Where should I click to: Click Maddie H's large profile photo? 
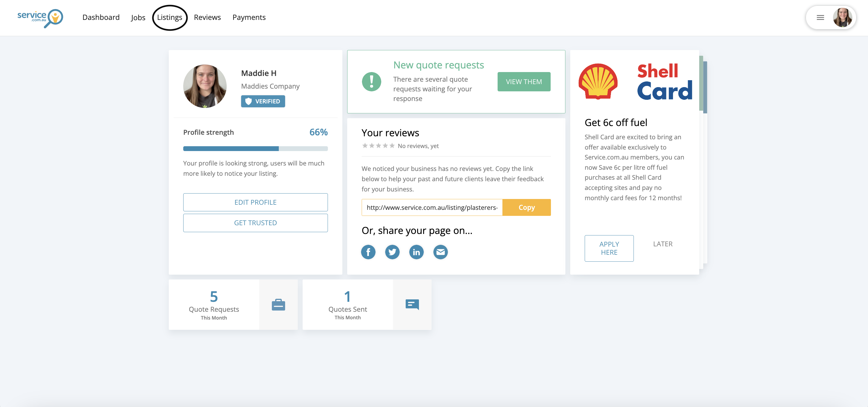[x=205, y=86]
